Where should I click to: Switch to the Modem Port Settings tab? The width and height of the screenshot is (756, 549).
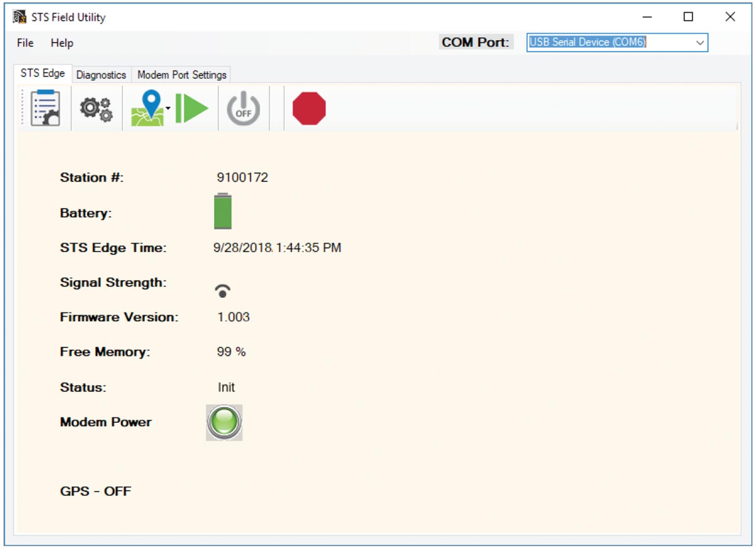pyautogui.click(x=181, y=75)
